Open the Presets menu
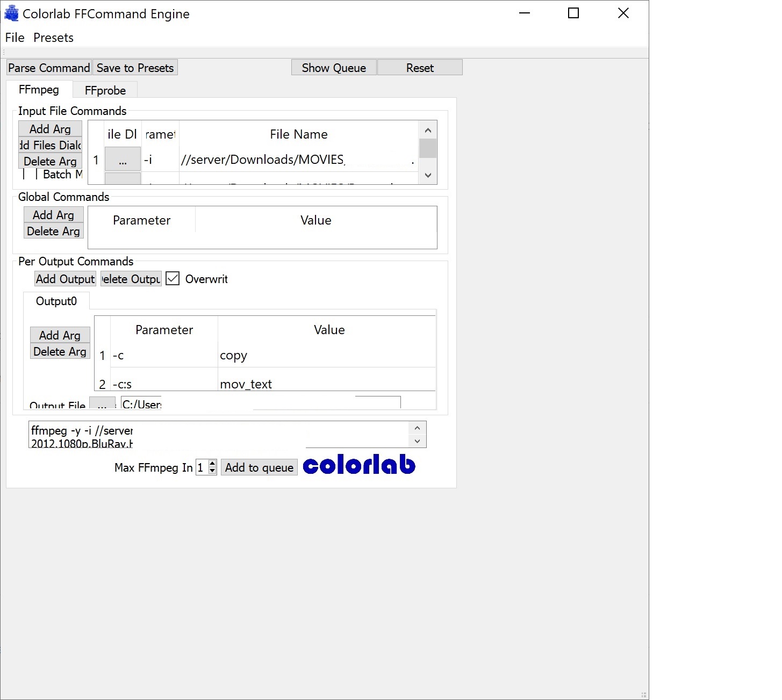782x700 pixels. tap(53, 38)
